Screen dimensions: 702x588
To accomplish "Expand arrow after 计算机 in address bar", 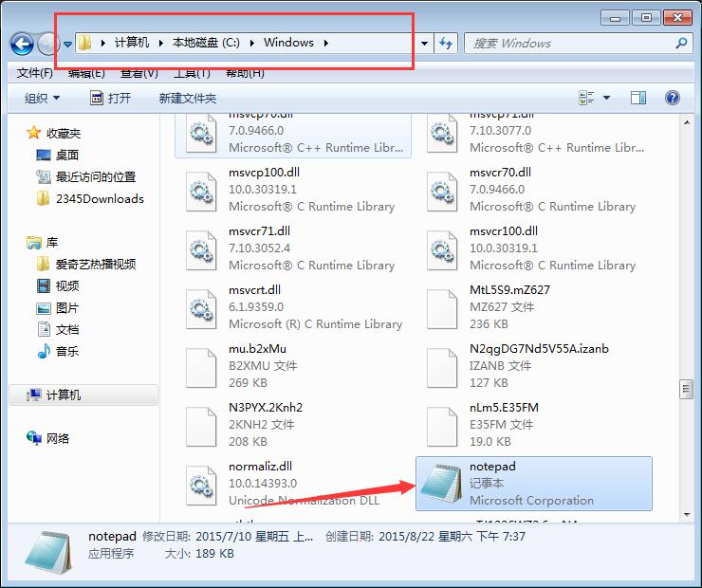I will 160,43.
